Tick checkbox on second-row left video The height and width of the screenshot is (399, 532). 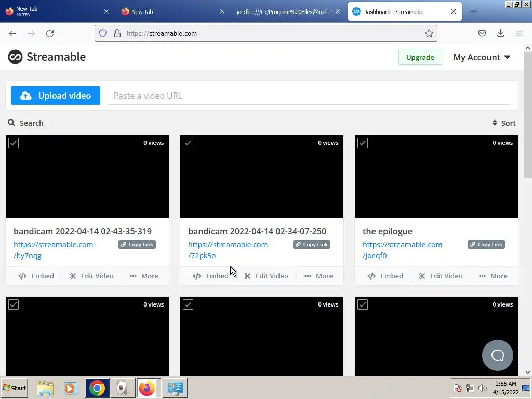14,304
